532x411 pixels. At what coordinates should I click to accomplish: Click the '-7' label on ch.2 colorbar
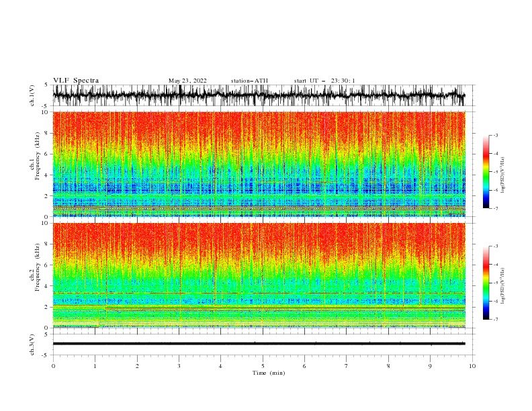point(496,320)
